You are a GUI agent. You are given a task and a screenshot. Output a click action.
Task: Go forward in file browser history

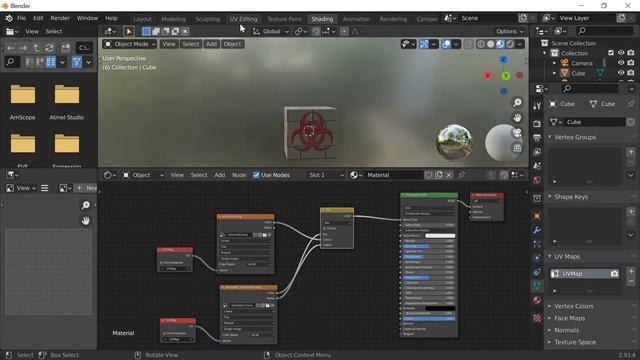click(x=23, y=48)
